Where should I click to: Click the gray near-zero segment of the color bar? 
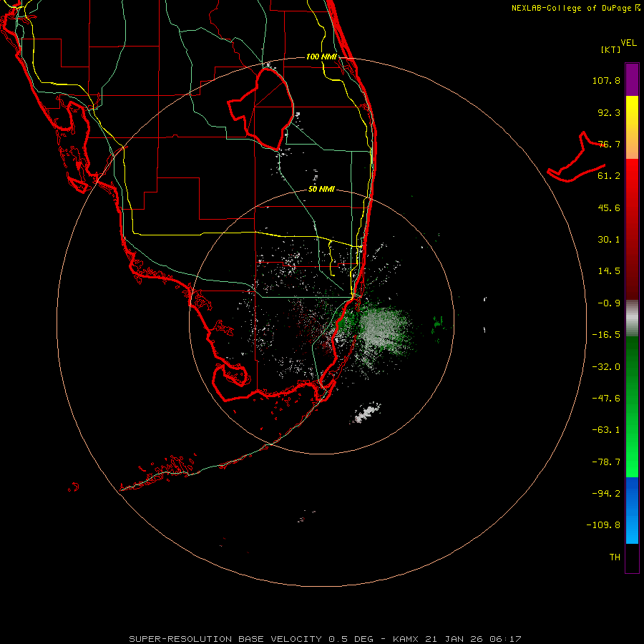point(632,318)
